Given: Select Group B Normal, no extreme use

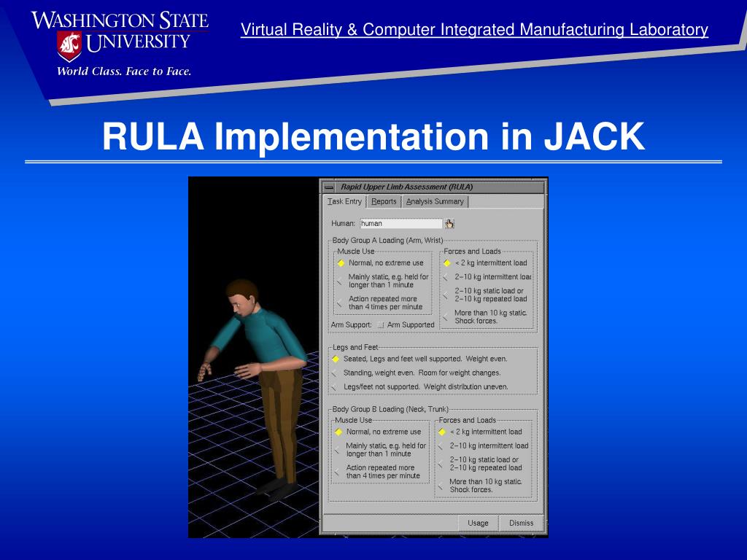Looking at the screenshot, I should [x=379, y=432].
